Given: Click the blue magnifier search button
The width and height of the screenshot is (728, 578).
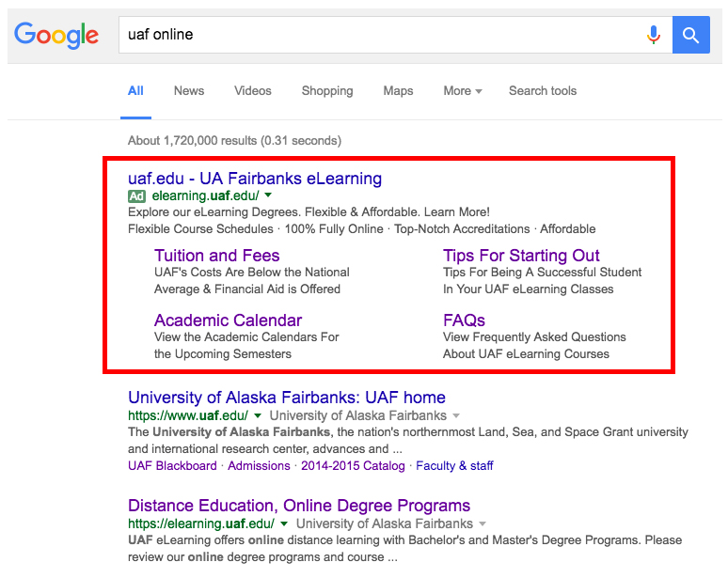Looking at the screenshot, I should tap(691, 35).
